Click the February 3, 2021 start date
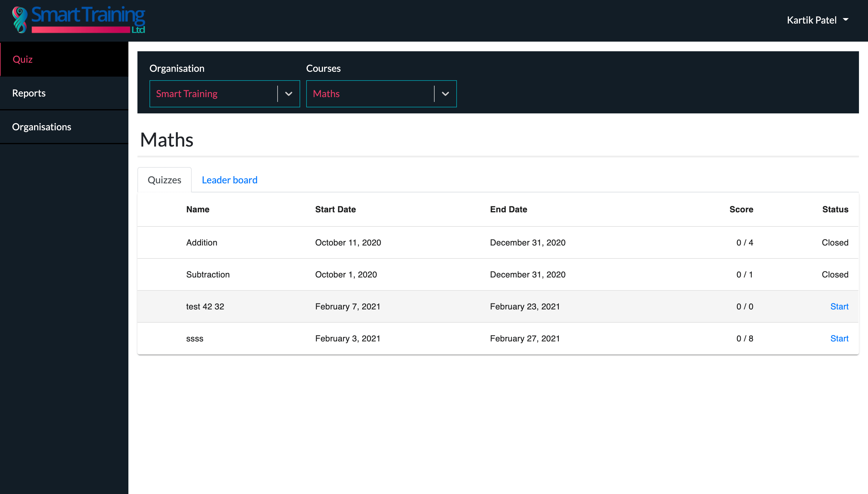Image resolution: width=868 pixels, height=494 pixels. click(x=348, y=338)
